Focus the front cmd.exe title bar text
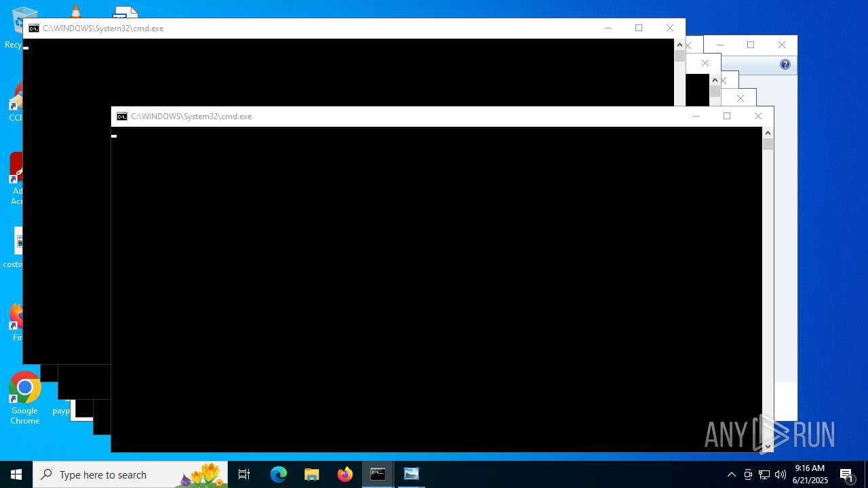This screenshot has width=868, height=488. tap(191, 117)
